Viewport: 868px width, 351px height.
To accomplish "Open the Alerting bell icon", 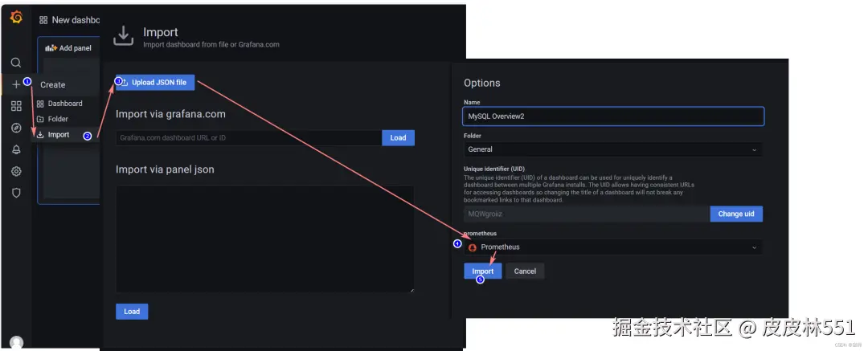I will pyautogui.click(x=16, y=149).
